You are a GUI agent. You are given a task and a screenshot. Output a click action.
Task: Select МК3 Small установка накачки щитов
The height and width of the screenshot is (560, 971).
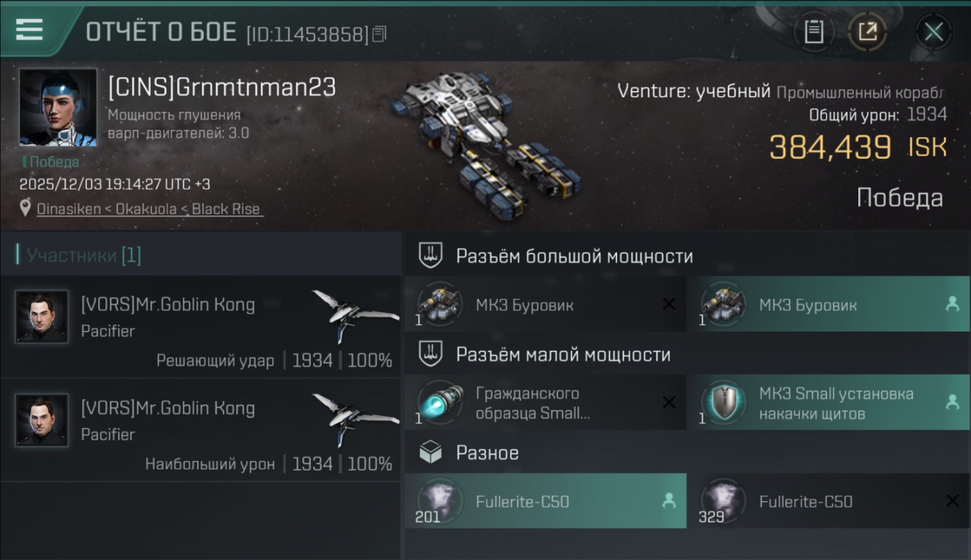828,403
